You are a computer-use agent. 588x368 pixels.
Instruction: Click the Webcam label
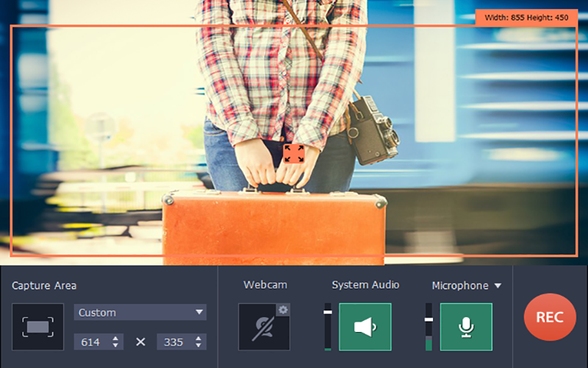(265, 285)
